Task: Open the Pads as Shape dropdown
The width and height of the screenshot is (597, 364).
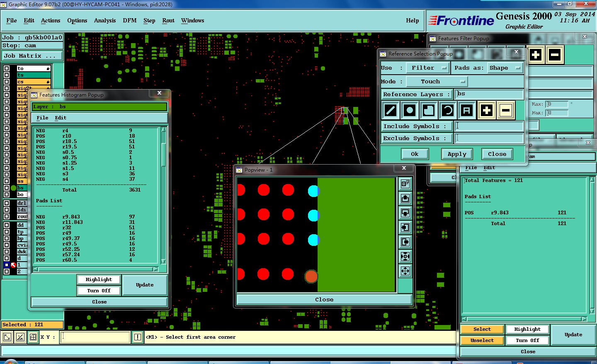Action: 504,68
